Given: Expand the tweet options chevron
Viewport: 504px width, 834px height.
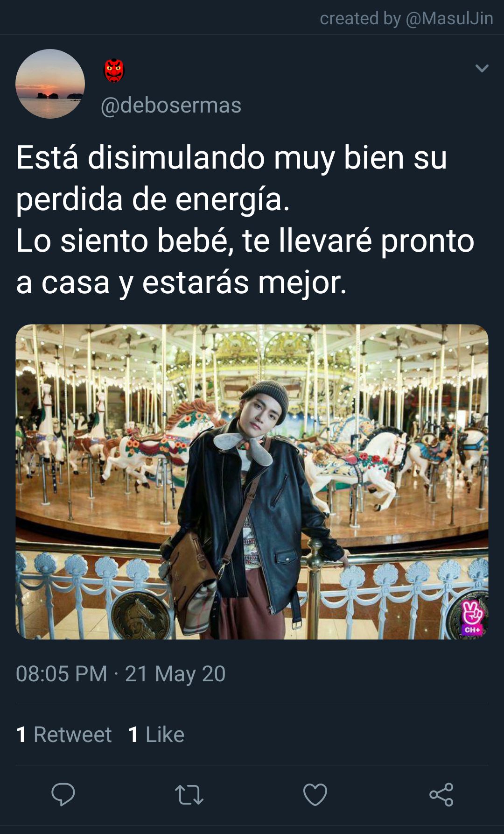Looking at the screenshot, I should (x=482, y=69).
